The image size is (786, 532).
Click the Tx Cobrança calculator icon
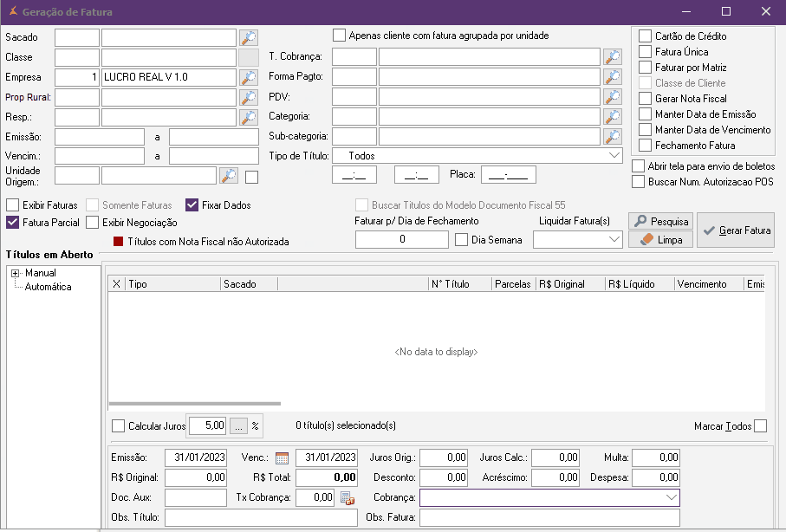coord(347,498)
